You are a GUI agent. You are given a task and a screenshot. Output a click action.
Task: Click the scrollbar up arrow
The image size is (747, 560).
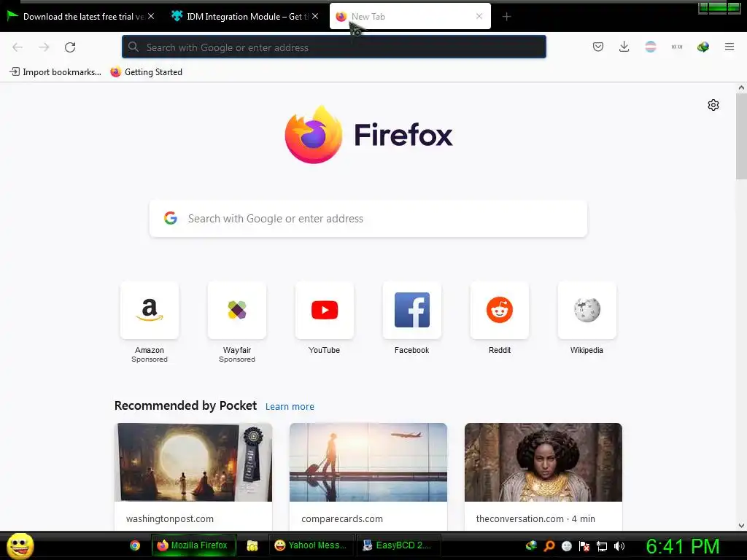pos(741,87)
